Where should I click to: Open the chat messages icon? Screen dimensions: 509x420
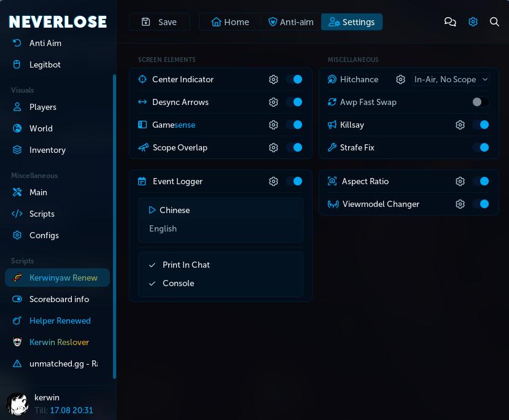450,21
